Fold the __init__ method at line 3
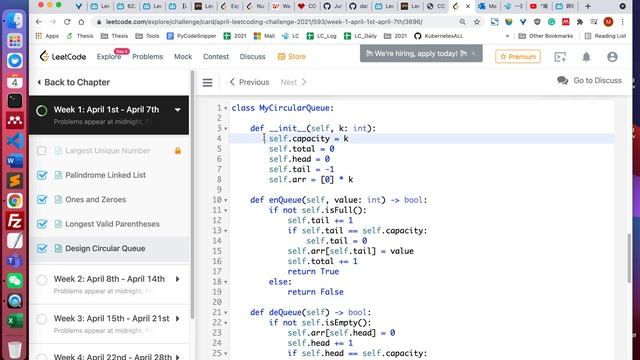 point(226,129)
